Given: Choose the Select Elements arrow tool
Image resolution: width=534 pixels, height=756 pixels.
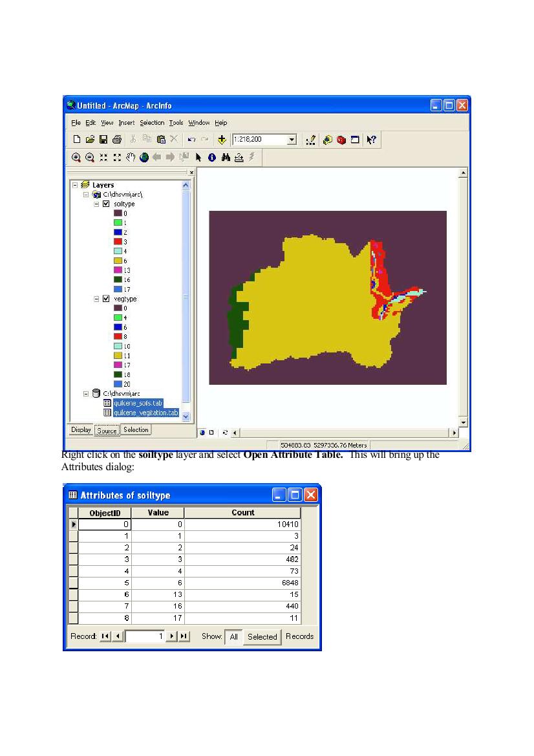Looking at the screenshot, I should coord(198,157).
